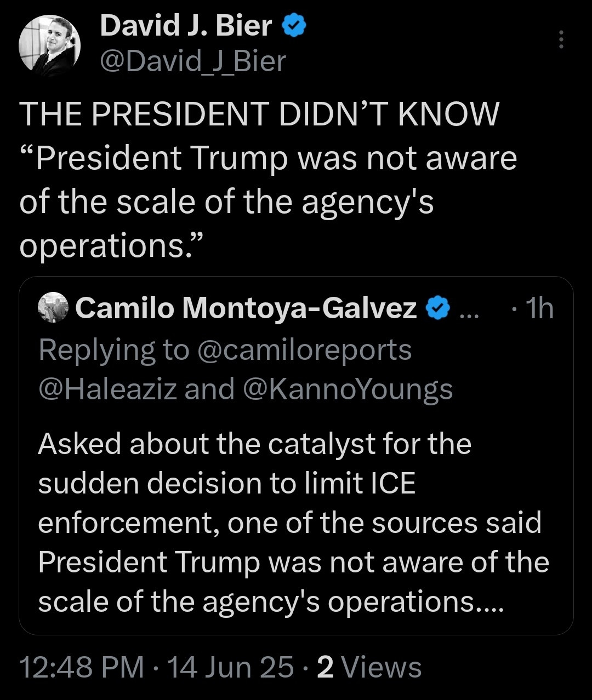Open the @camiloreports mention
The width and height of the screenshot is (592, 700).
[304, 350]
